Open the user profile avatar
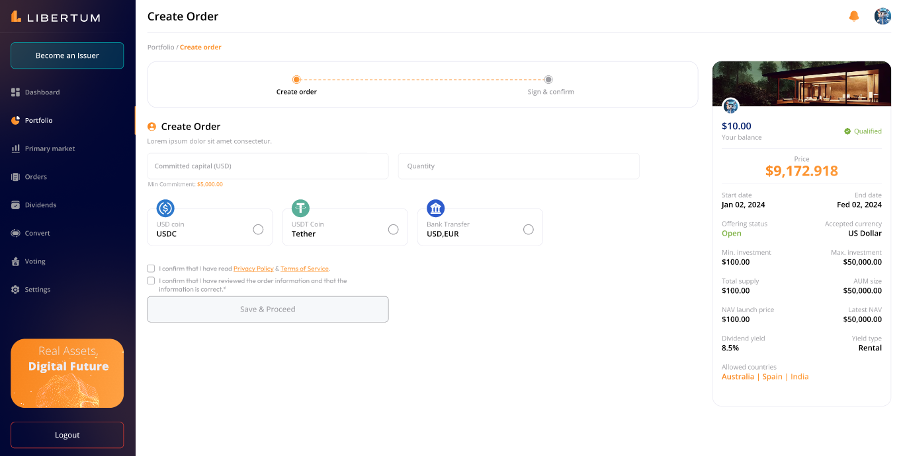Image resolution: width=904 pixels, height=456 pixels. pos(882,16)
